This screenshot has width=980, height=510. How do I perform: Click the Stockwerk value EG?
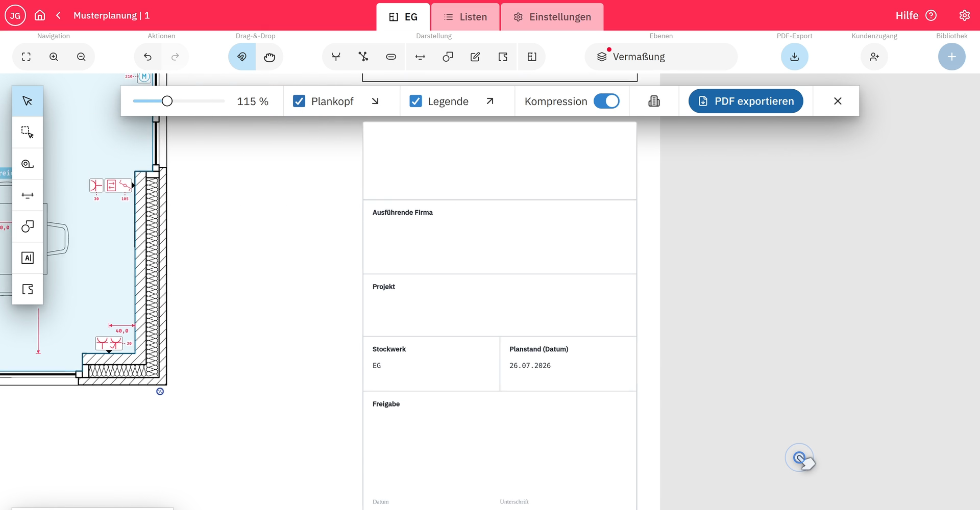(377, 366)
